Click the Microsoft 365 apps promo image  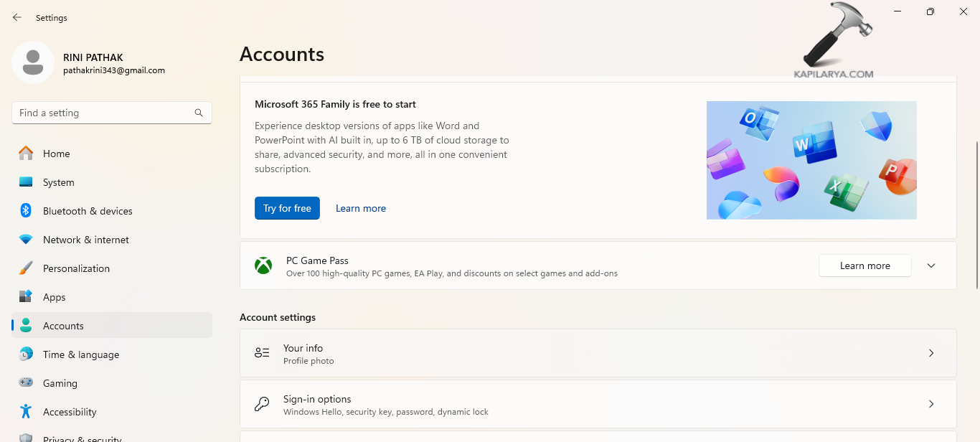pyautogui.click(x=811, y=160)
